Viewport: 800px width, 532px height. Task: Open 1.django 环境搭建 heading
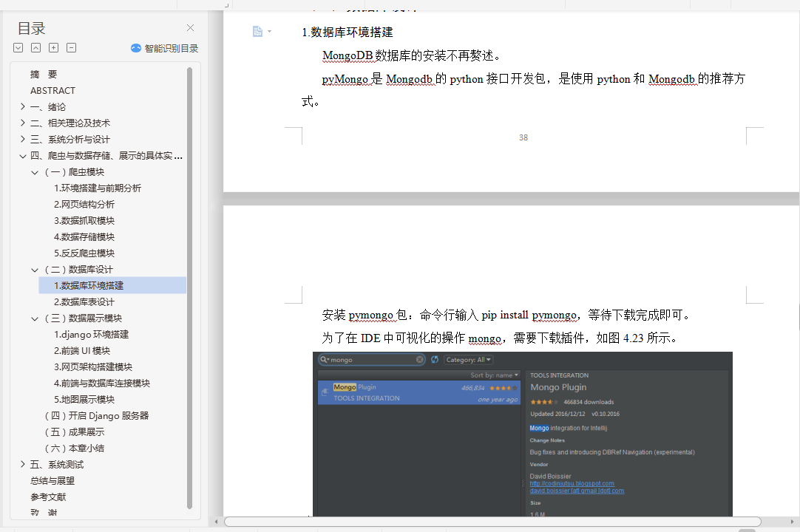(92, 335)
